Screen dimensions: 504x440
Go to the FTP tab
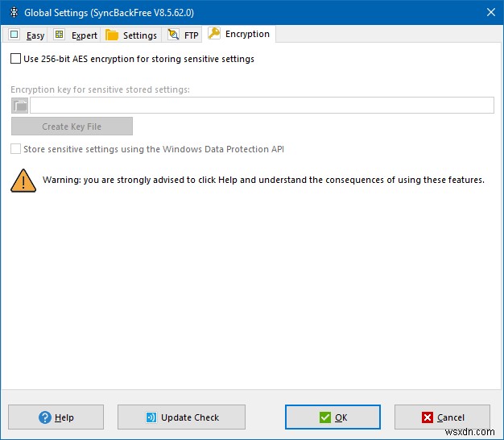point(182,35)
